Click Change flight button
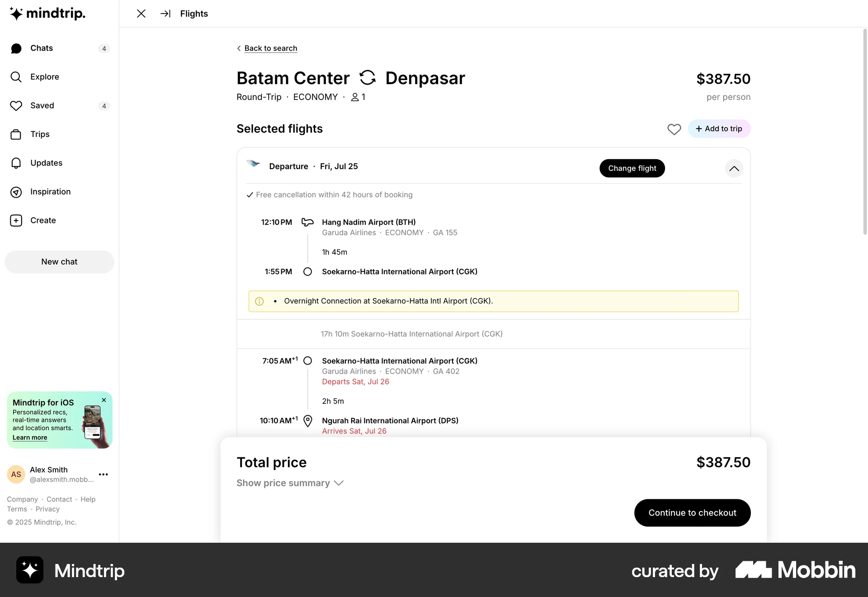Image resolution: width=868 pixels, height=597 pixels. (632, 168)
